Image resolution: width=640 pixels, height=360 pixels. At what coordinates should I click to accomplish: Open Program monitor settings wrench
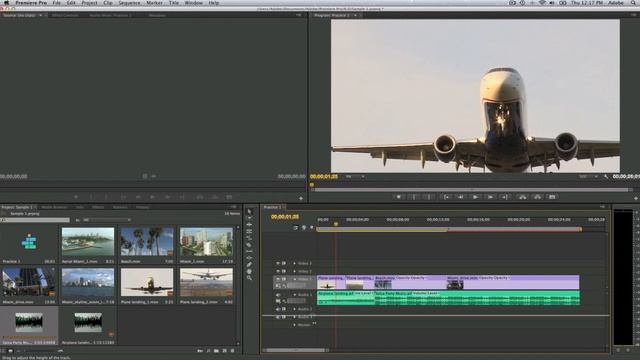pos(606,177)
